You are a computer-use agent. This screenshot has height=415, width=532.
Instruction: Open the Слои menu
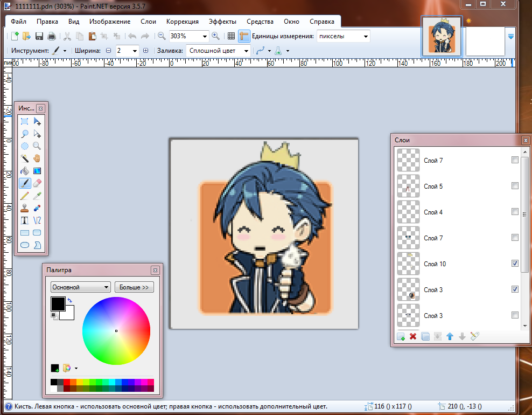point(148,22)
